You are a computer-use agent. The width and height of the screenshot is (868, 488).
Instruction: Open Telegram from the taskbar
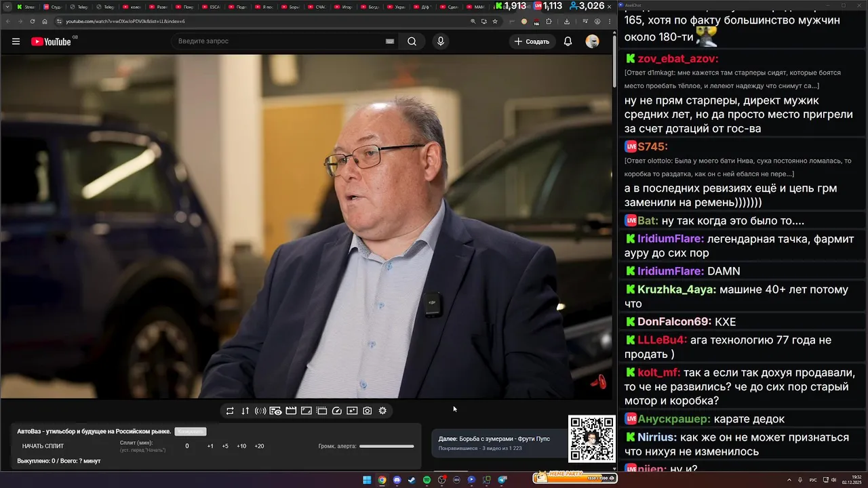coord(502,480)
